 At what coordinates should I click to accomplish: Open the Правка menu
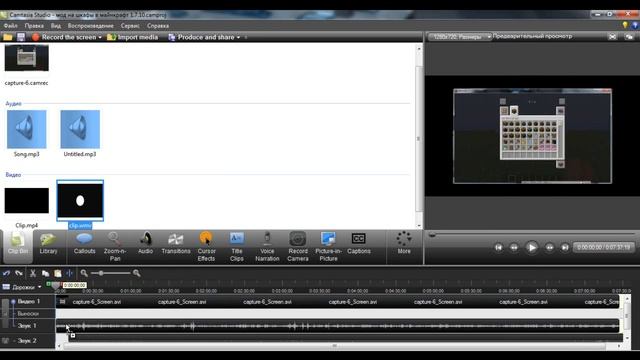coord(34,26)
